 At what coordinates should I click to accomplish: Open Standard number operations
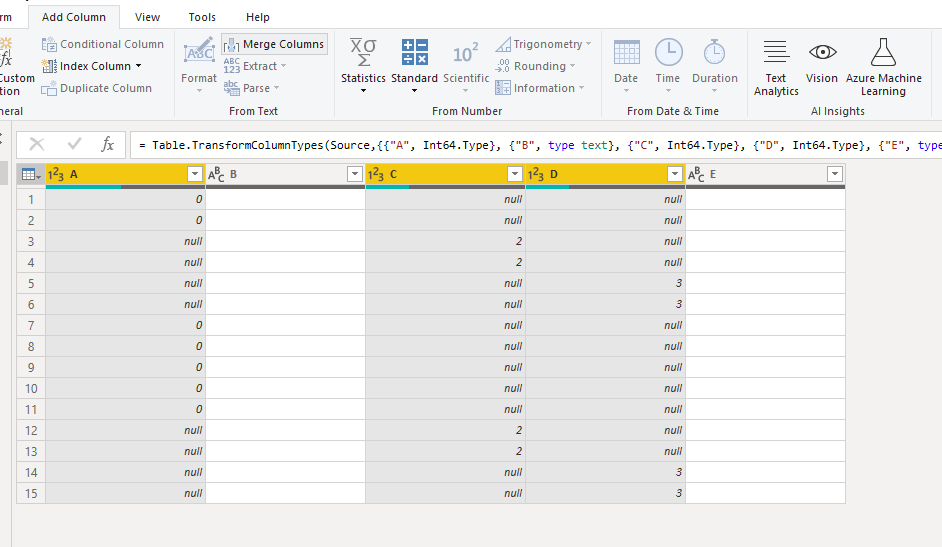[x=415, y=65]
